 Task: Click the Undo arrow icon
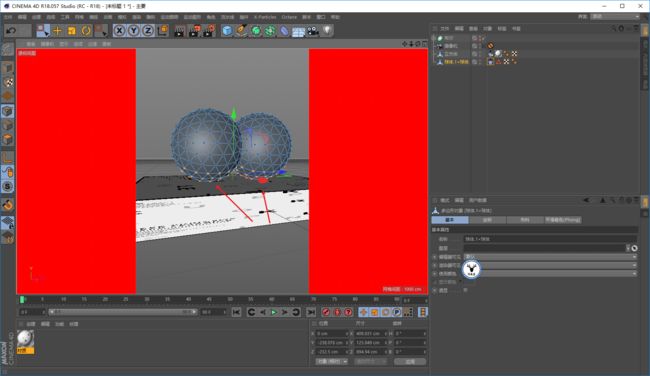12,31
